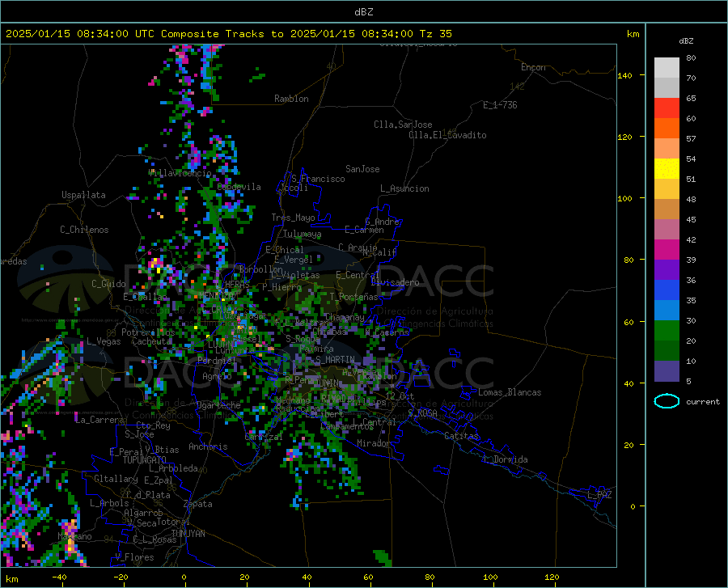
Task: Select the brown 48 dBZ legend swatch
Action: click(667, 209)
